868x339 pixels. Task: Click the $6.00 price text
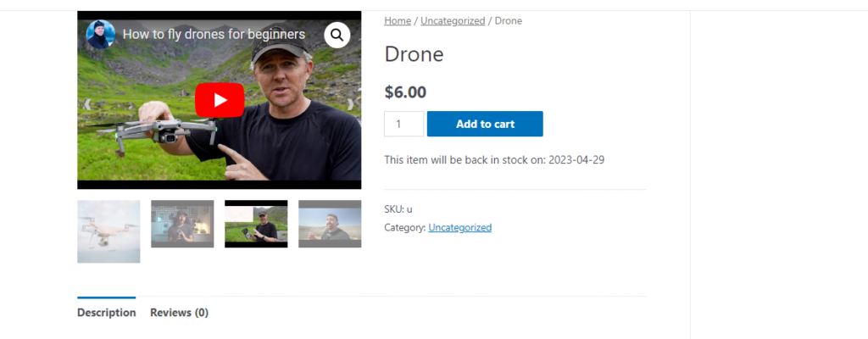[405, 92]
